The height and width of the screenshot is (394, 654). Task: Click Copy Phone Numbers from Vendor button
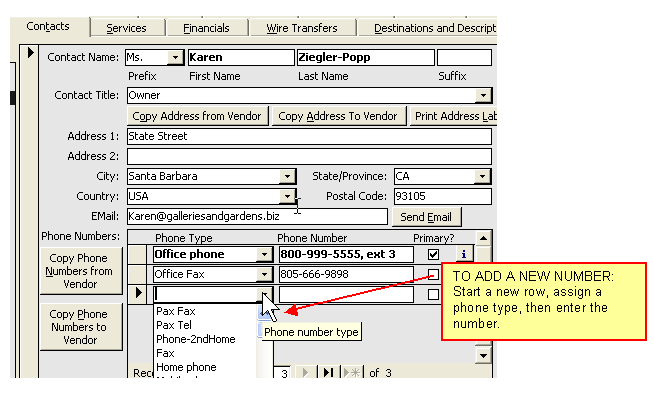(x=81, y=271)
